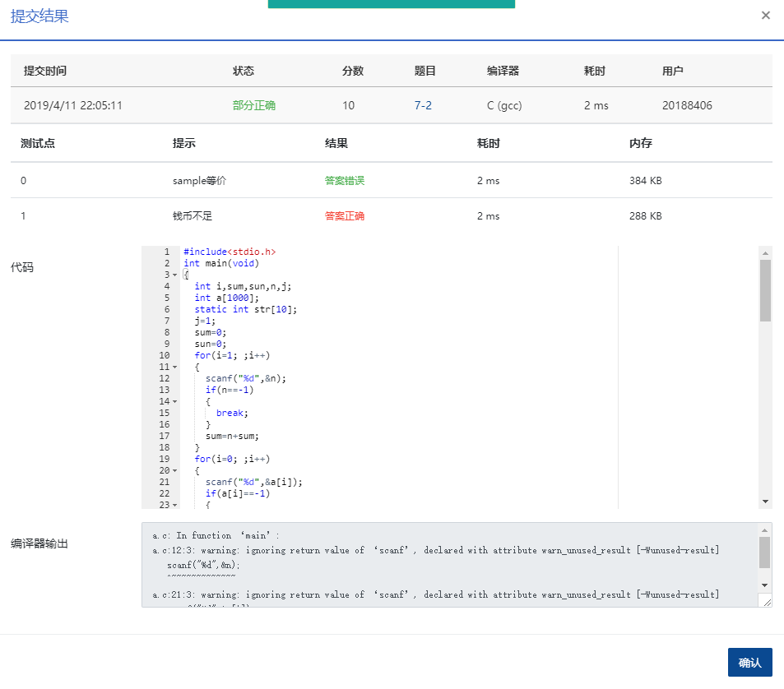This screenshot has height=689, width=784.
Task: Click the 代码 label
Action: pos(22,267)
